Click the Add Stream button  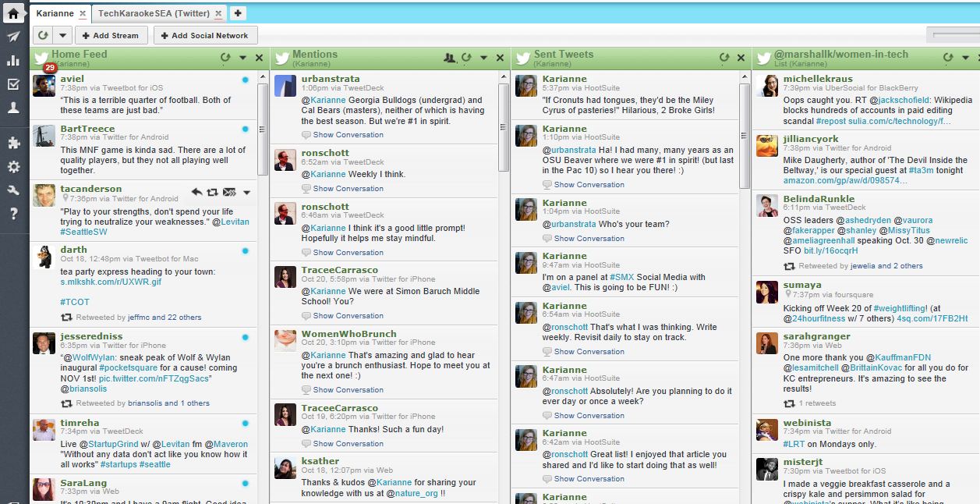point(110,35)
